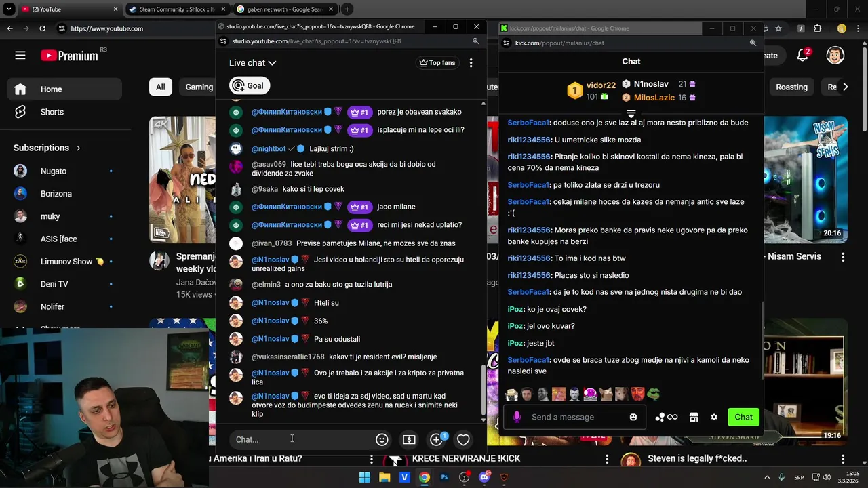The height and width of the screenshot is (488, 868).
Task: Open OBS Studio from the taskbar
Action: (x=465, y=477)
